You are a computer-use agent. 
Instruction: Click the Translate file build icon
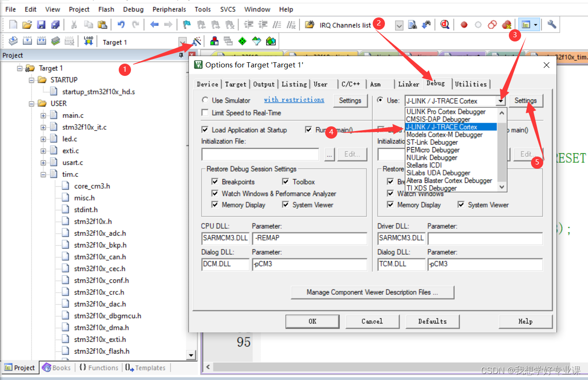pyautogui.click(x=13, y=41)
